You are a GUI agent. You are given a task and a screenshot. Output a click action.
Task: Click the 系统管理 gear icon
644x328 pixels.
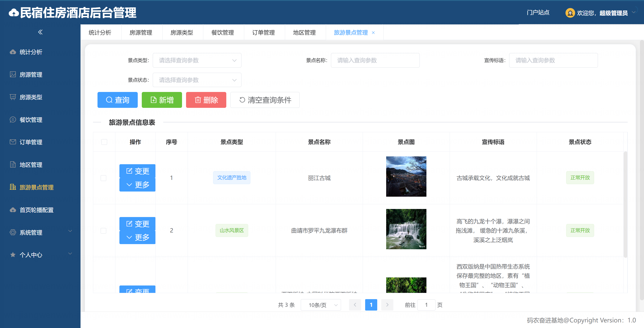coord(13,232)
